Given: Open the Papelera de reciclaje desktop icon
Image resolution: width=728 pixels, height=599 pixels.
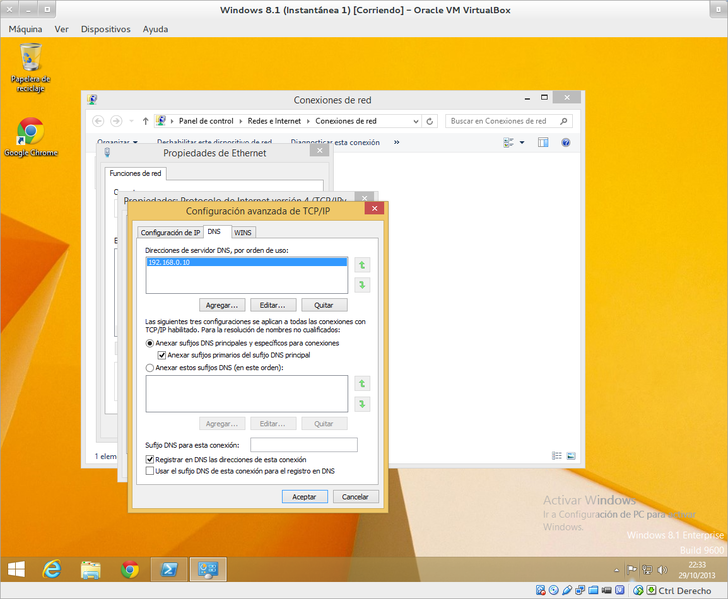Looking at the screenshot, I should 31,68.
